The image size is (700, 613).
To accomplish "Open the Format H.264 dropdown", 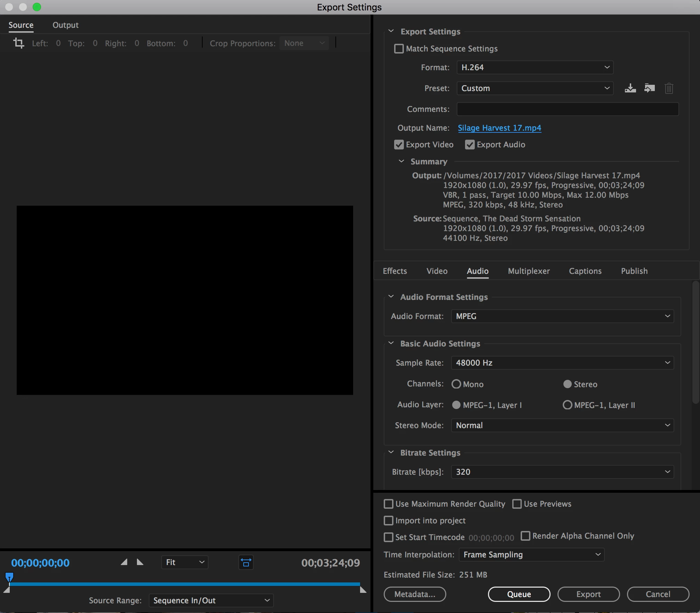I will tap(535, 67).
